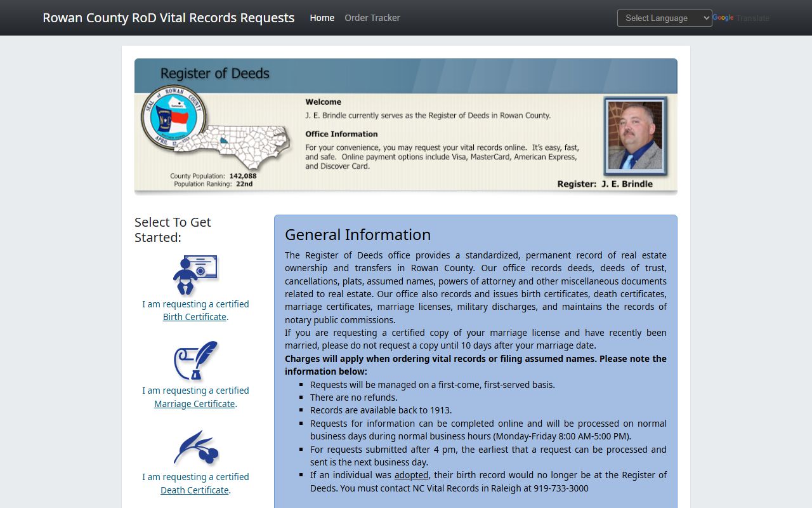
Task: Click the birth certificate baby icon
Action: pos(195,275)
